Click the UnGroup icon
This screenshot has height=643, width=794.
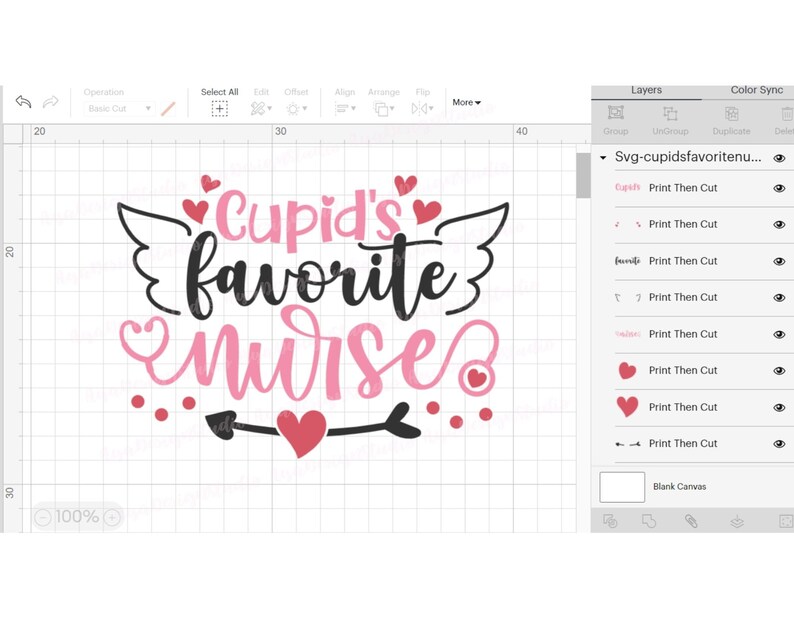670,113
